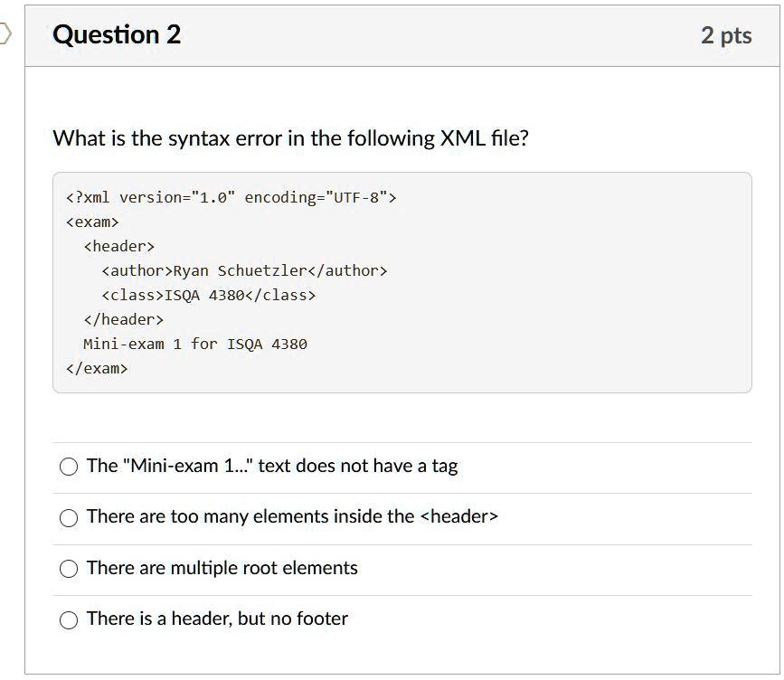The image size is (784, 680).
Task: Select the "Mini-exam 1..." text has no tag option
Action: [x=70, y=467]
